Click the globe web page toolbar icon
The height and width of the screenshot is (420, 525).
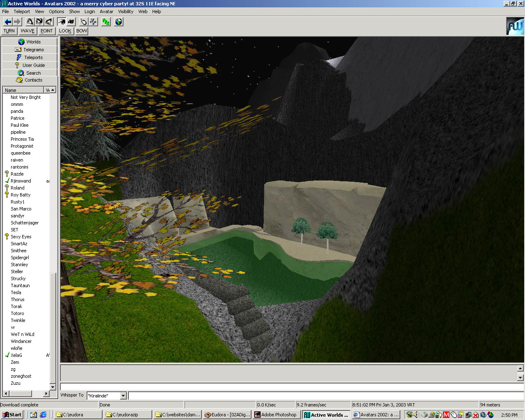(119, 22)
